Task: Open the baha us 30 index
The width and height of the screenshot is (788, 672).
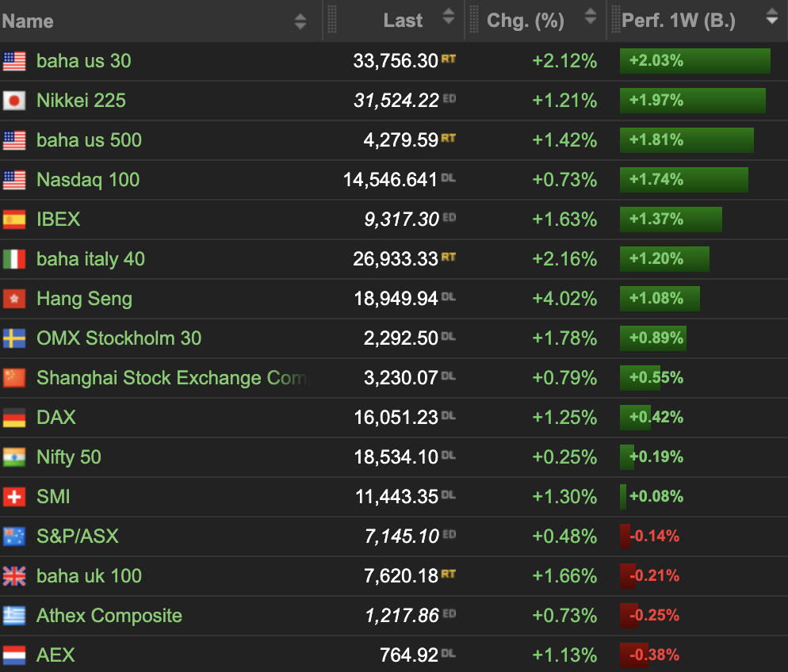Action: coord(84,61)
